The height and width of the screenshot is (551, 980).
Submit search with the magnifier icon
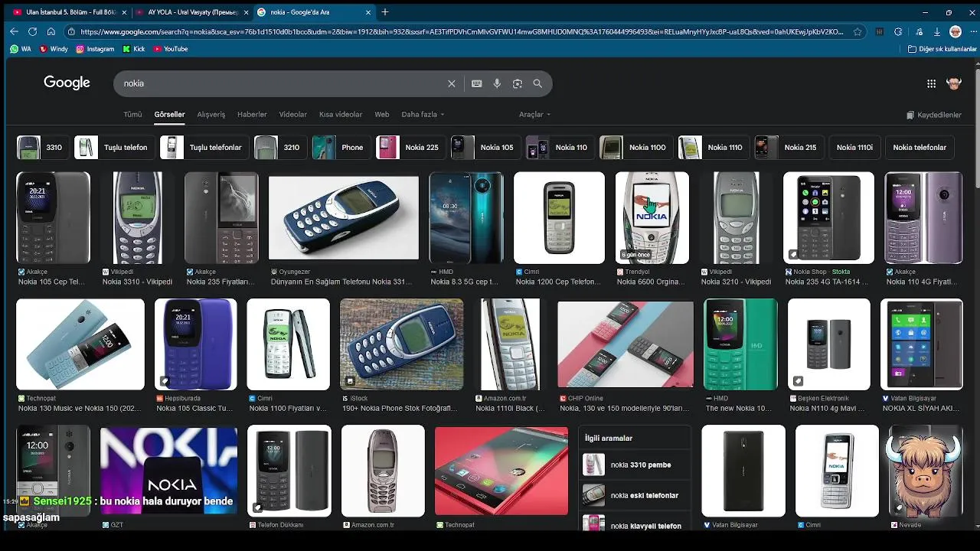[x=537, y=83]
